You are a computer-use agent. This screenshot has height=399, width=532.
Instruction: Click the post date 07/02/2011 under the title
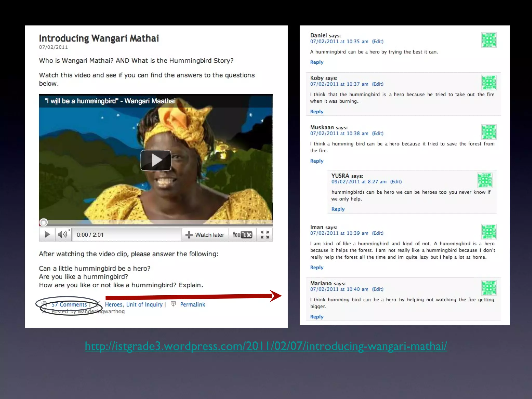(x=53, y=47)
